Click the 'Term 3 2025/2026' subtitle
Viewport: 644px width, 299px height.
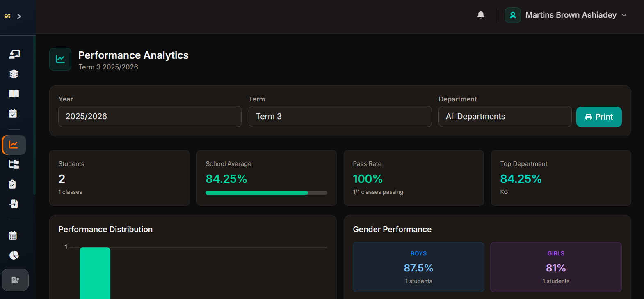point(108,67)
